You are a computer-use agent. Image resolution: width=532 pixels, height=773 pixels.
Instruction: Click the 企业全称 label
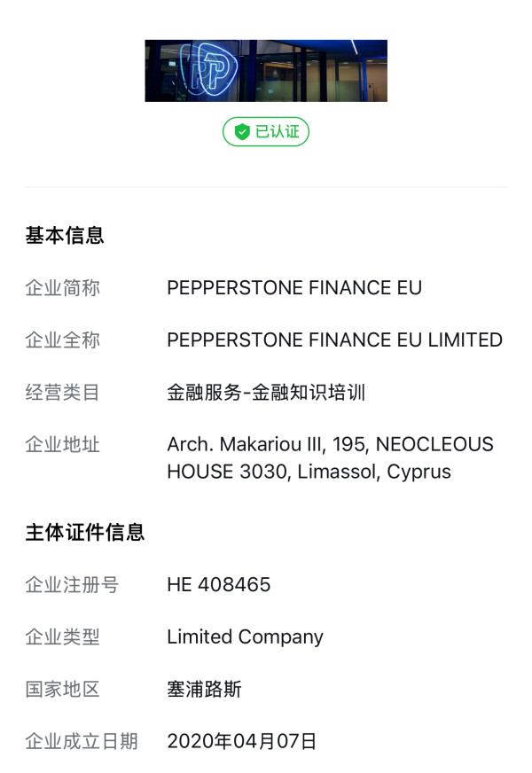click(63, 340)
